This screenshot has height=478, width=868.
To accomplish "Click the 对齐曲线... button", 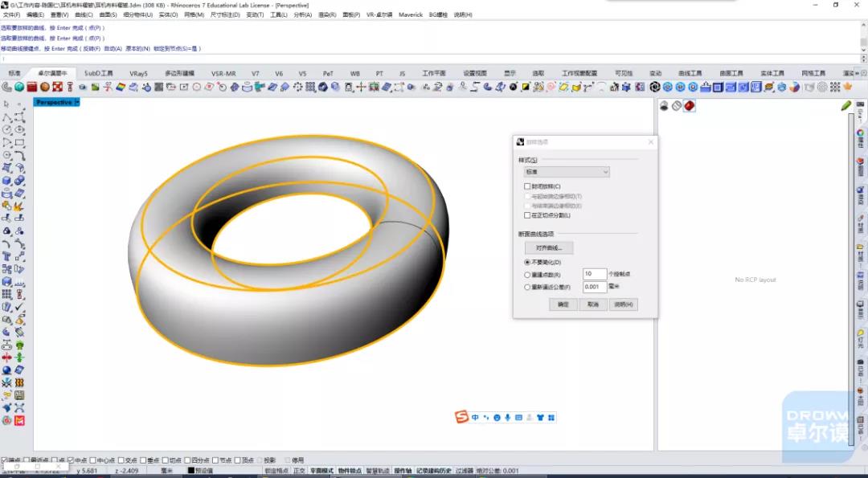I will coord(549,248).
